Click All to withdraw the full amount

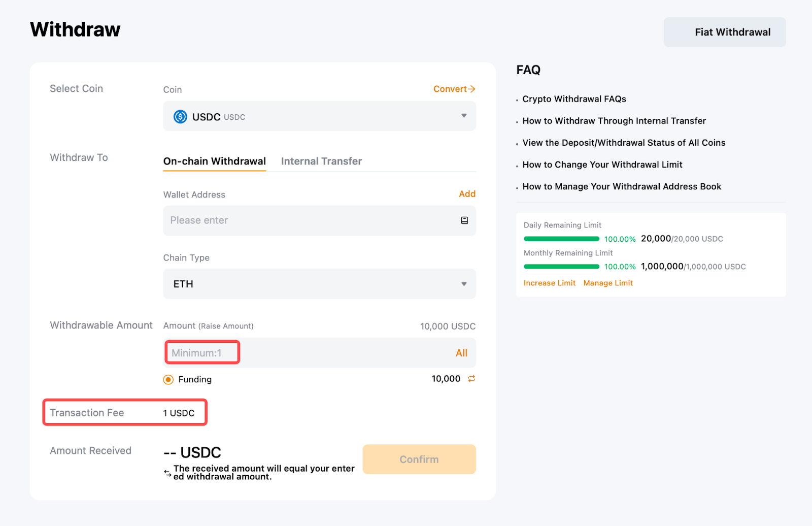click(x=461, y=353)
